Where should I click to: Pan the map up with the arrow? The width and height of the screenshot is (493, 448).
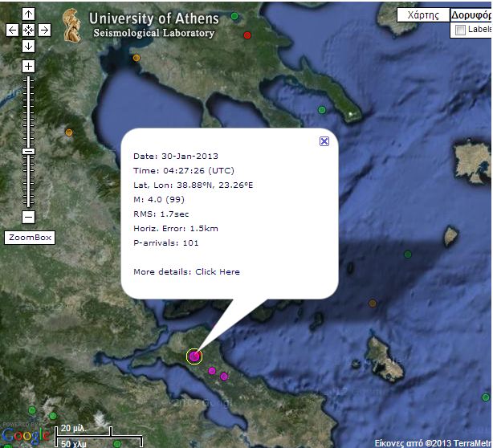(x=28, y=14)
